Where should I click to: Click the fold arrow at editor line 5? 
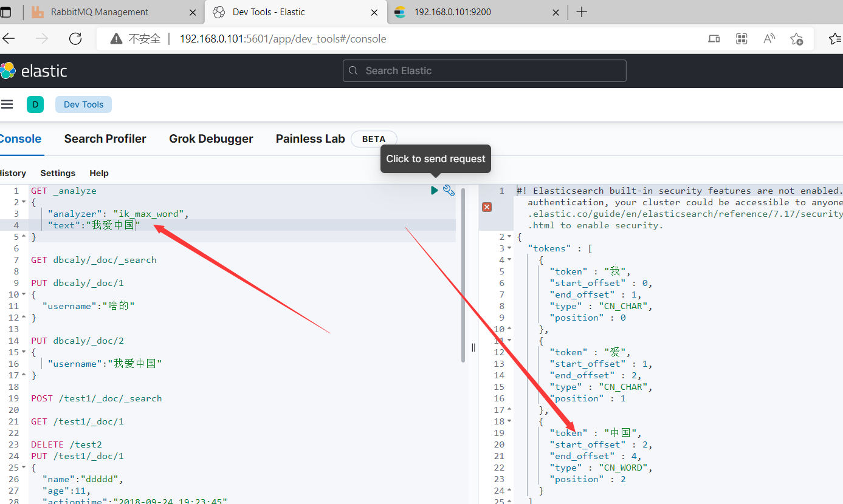pyautogui.click(x=24, y=237)
